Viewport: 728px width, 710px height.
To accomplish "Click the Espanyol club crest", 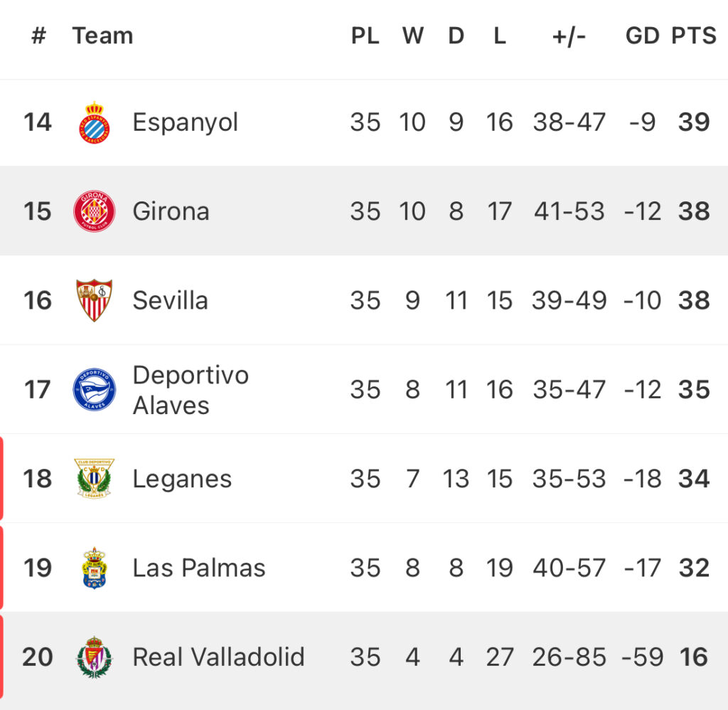I will (x=95, y=122).
